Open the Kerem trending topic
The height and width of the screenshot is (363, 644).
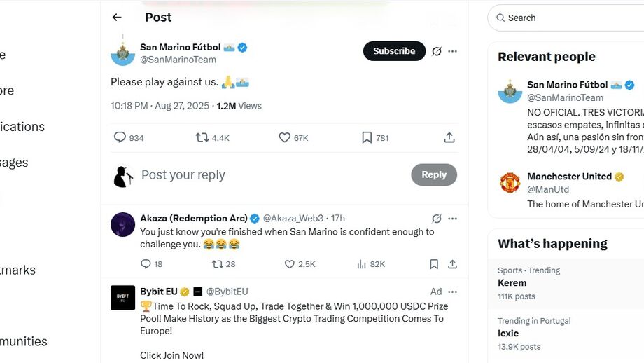point(512,283)
